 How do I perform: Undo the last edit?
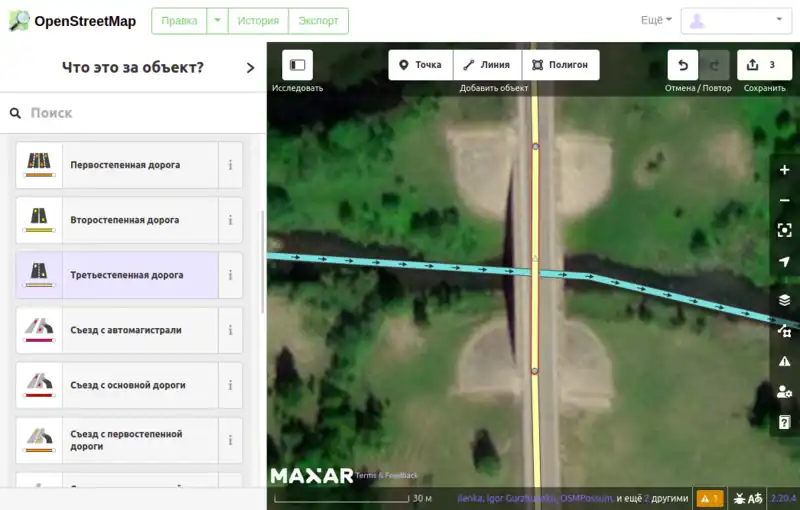(683, 65)
